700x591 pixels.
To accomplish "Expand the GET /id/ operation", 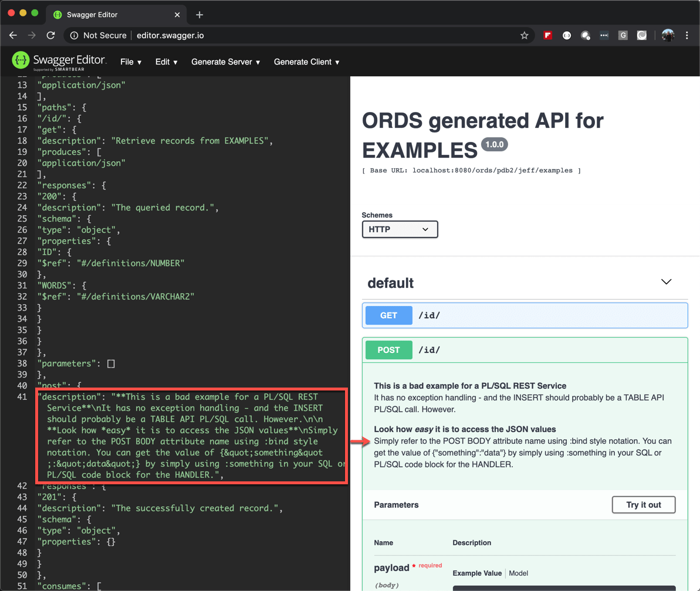I will click(525, 315).
